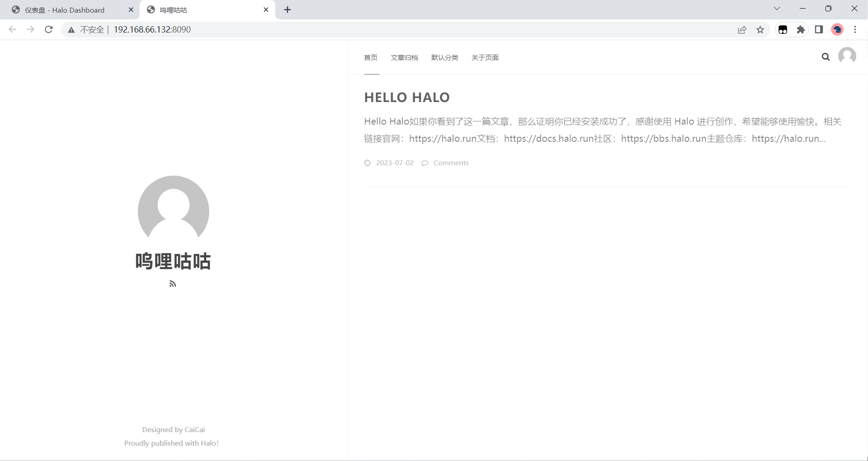The image size is (868, 461).
Task: Open 文章归档 navigation item
Action: [404, 57]
